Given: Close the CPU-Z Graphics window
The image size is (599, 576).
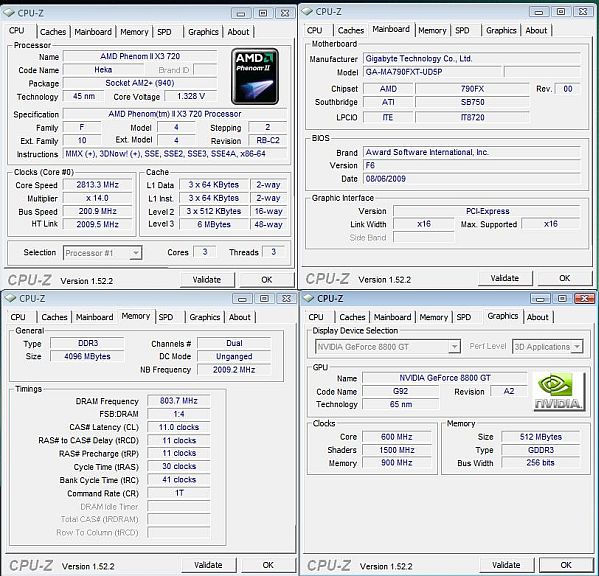Looking at the screenshot, I should coord(584,299).
